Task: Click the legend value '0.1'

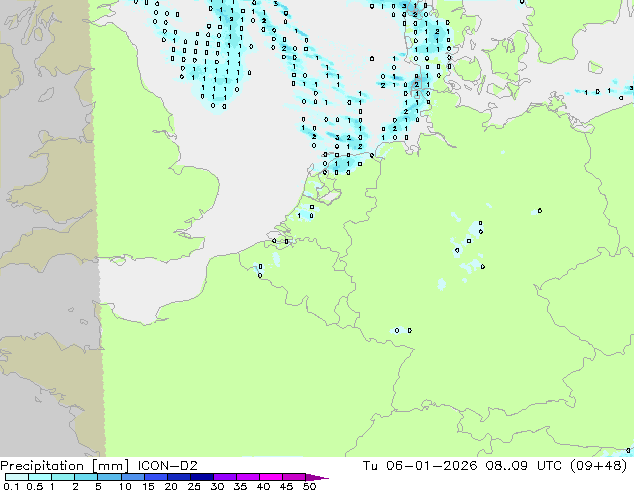Action: point(11,486)
